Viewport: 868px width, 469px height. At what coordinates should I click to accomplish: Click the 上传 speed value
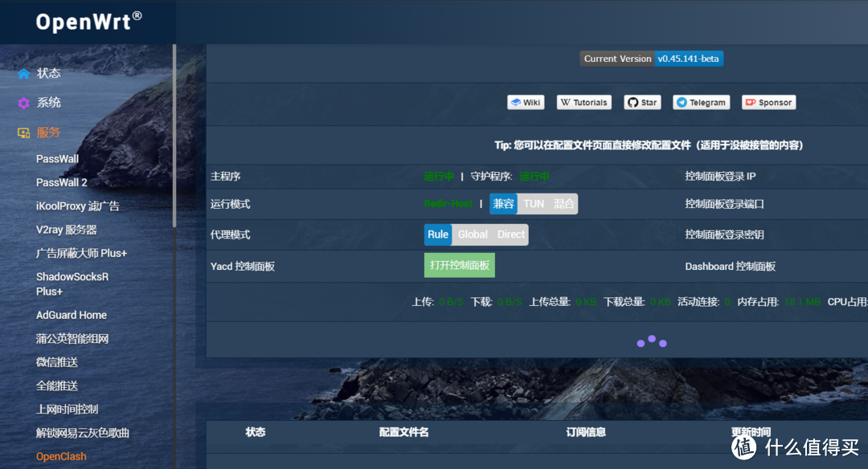[451, 302]
